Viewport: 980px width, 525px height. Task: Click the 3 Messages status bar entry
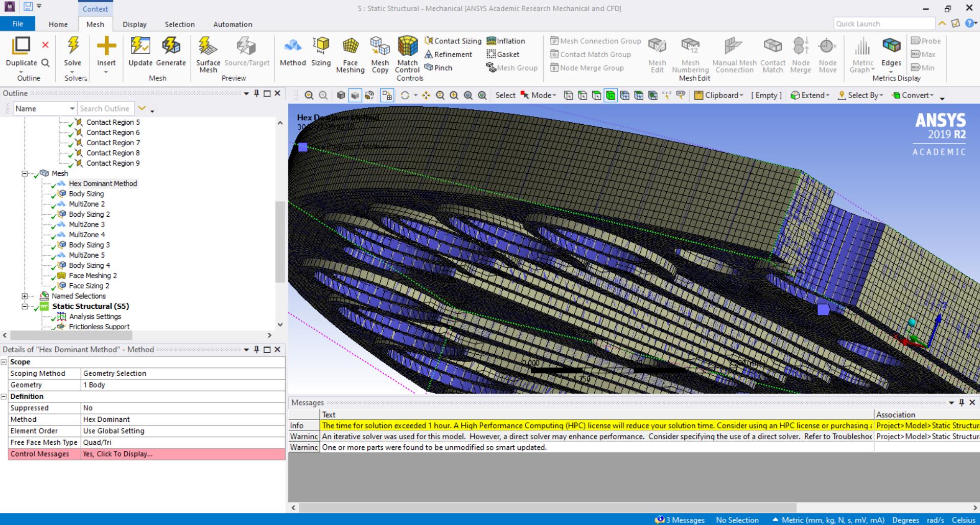pos(681,520)
